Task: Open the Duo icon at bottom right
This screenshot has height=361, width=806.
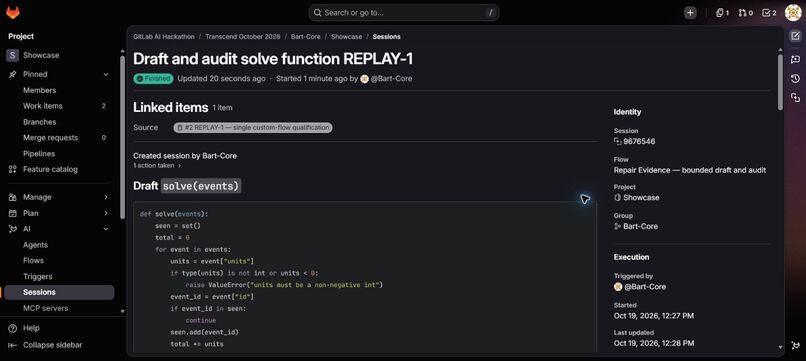Action: click(795, 346)
